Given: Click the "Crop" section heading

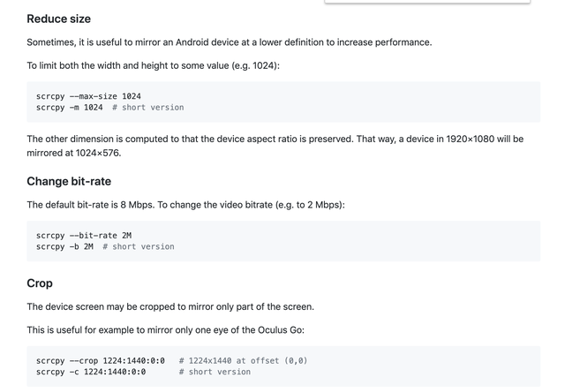Looking at the screenshot, I should 40,283.
